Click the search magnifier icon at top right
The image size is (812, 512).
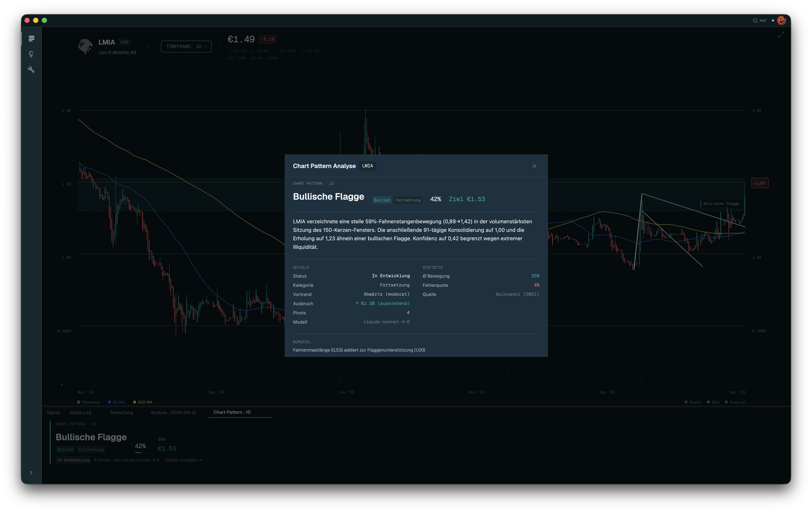coord(755,20)
